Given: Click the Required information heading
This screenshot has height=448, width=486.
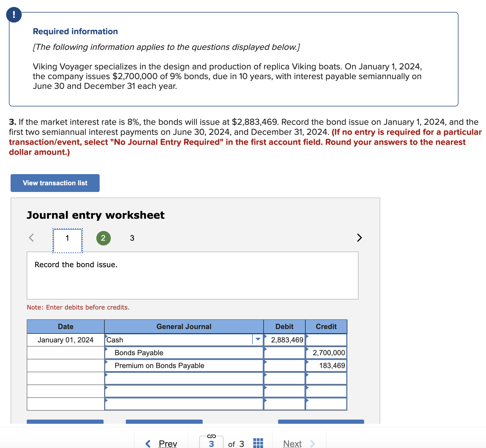Looking at the screenshot, I should 75,31.
